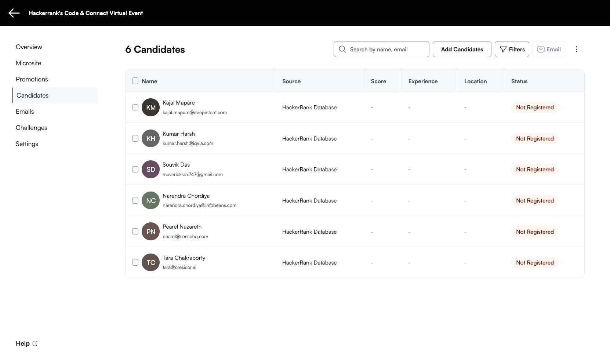The width and height of the screenshot is (610, 364).
Task: Click the Email button in the toolbar
Action: [x=549, y=49]
